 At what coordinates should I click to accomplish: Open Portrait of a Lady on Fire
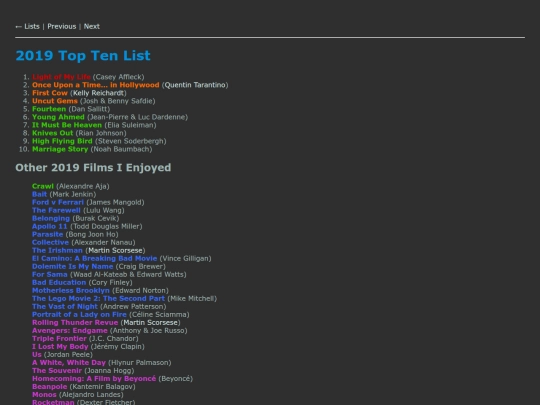click(x=79, y=315)
